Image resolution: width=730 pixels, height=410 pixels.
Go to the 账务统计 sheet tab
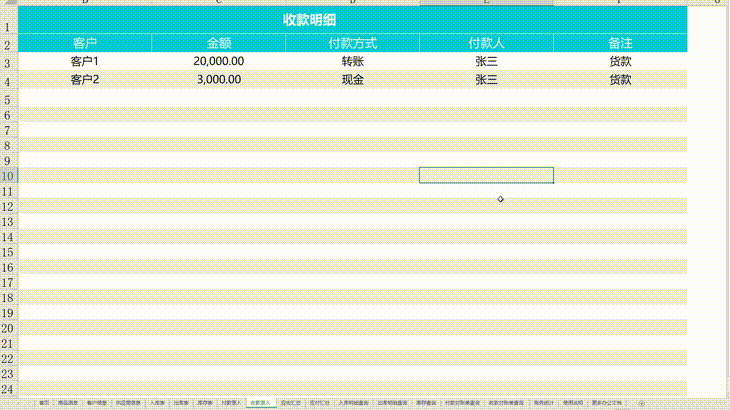pyautogui.click(x=544, y=403)
